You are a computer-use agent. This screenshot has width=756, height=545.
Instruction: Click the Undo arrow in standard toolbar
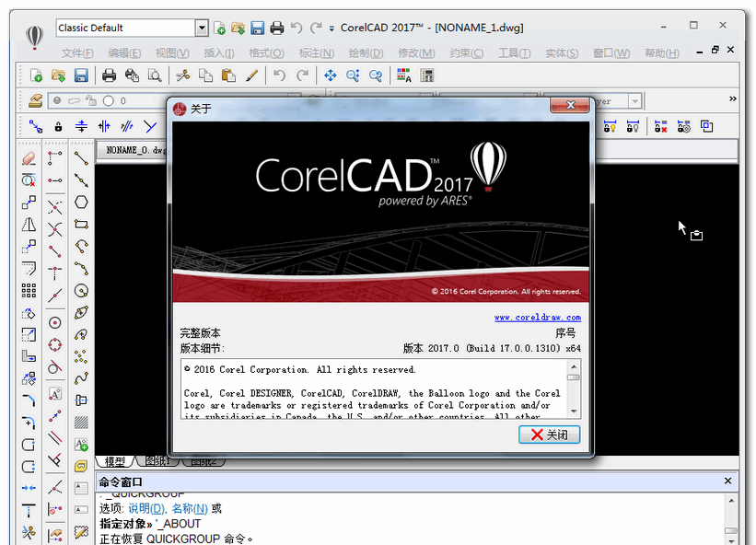coord(279,75)
